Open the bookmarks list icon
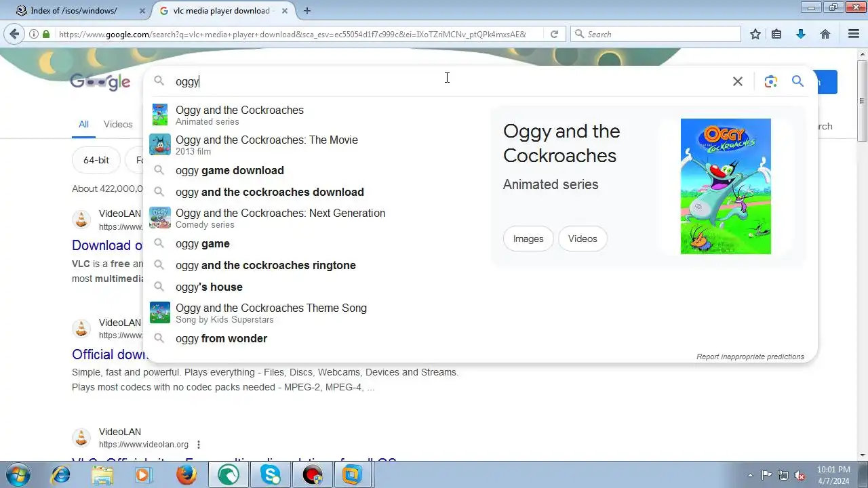 [777, 34]
